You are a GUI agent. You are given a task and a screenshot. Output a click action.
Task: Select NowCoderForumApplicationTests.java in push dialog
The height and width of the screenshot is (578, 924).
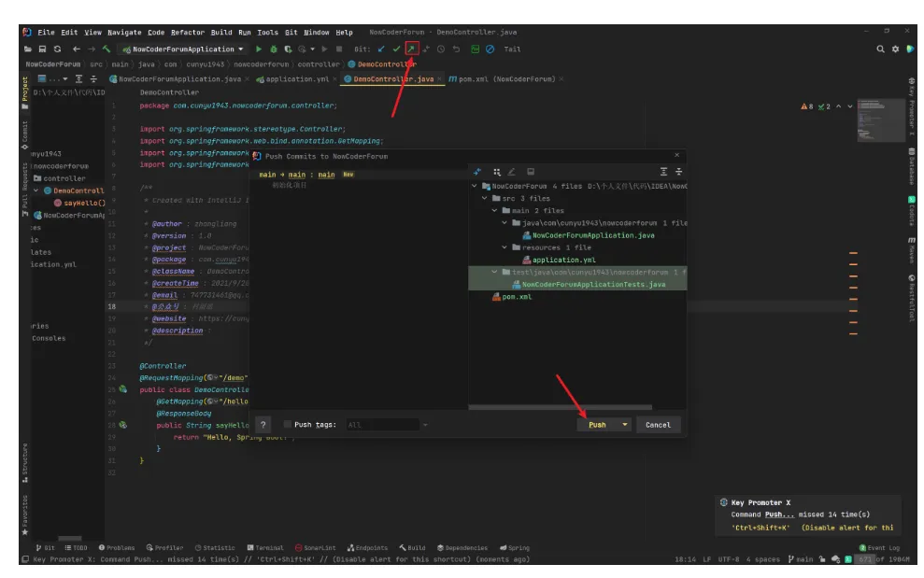[x=593, y=285]
